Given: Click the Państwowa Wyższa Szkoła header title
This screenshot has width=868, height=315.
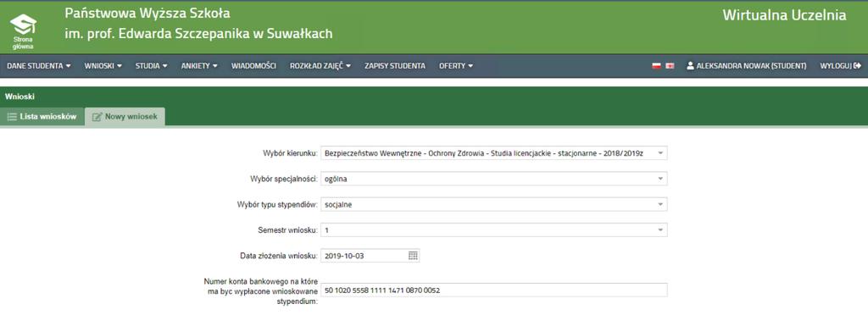Looking at the screenshot, I should (147, 14).
